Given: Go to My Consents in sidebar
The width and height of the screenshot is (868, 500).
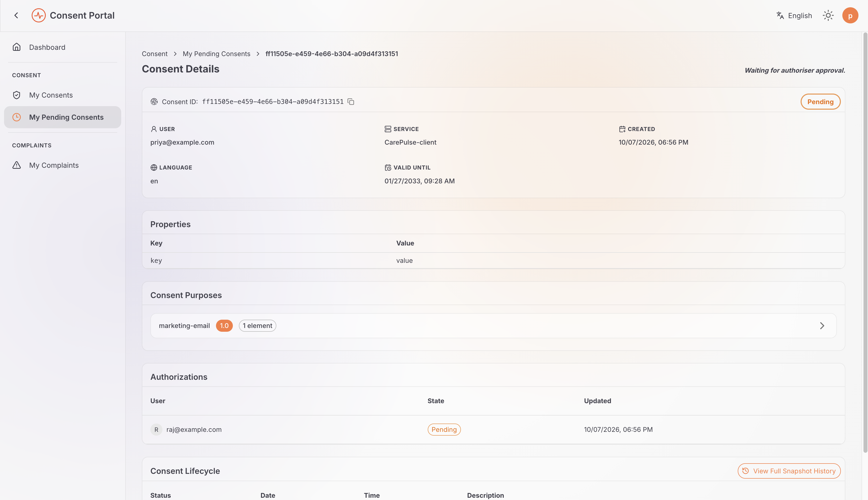Looking at the screenshot, I should pos(62,95).
